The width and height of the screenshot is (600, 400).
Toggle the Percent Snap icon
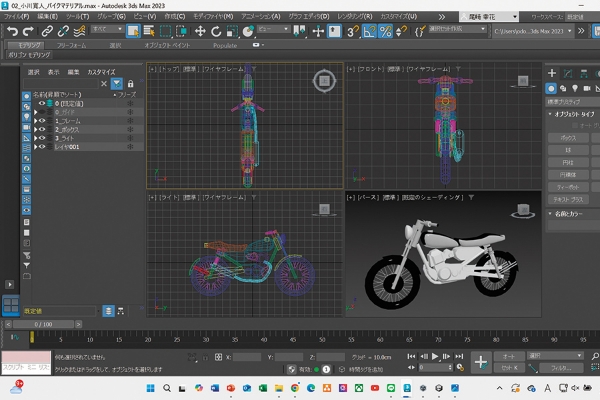(x=385, y=31)
